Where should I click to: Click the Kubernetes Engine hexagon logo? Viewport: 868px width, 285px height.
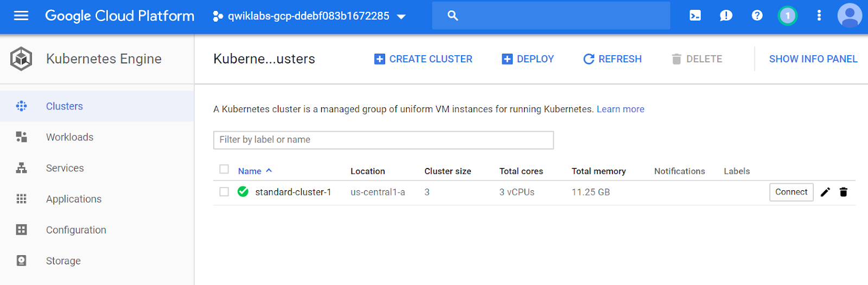pyautogui.click(x=21, y=59)
